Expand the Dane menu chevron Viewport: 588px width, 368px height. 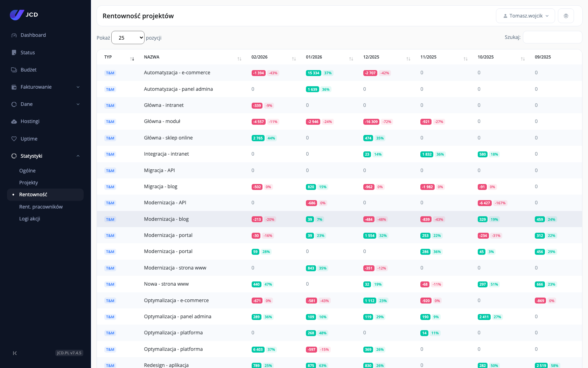pyautogui.click(x=78, y=104)
